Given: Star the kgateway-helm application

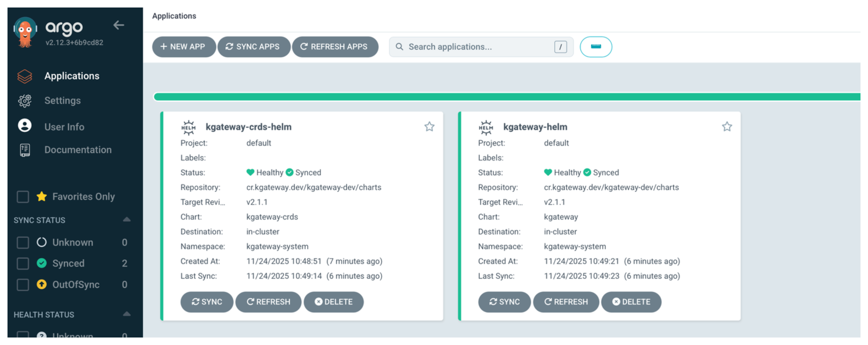Looking at the screenshot, I should click(x=727, y=127).
